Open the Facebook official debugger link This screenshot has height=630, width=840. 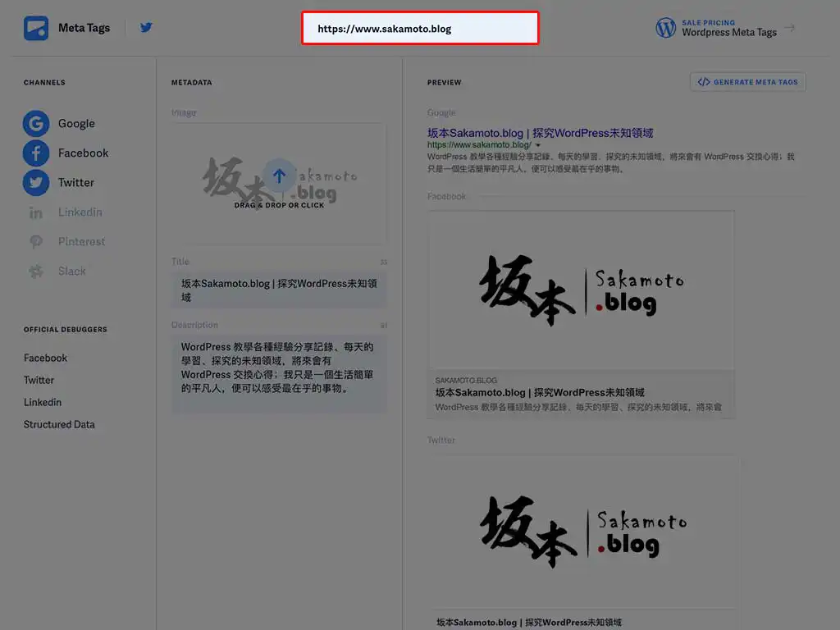point(46,358)
